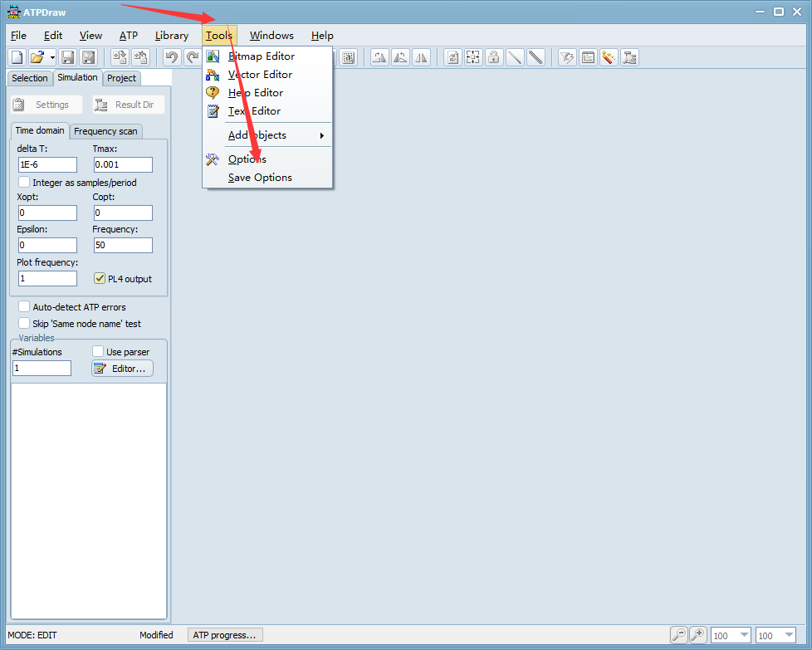
Task: Click the magic wand toolbar icon
Action: coord(609,57)
